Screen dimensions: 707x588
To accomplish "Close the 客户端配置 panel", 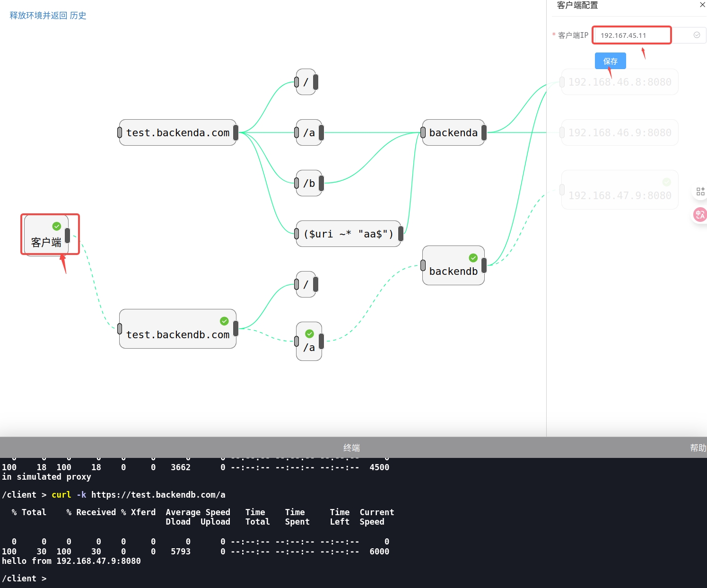I will coord(702,5).
